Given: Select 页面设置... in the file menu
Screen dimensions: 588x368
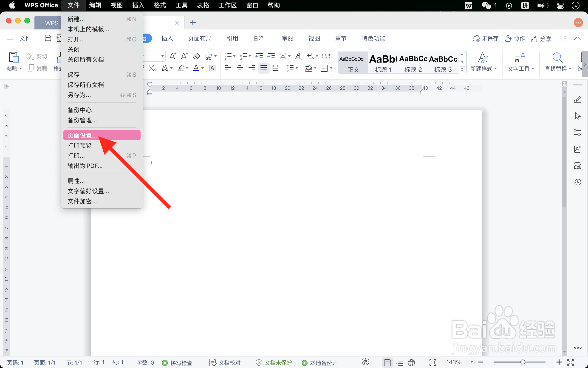Looking at the screenshot, I should click(x=102, y=135).
